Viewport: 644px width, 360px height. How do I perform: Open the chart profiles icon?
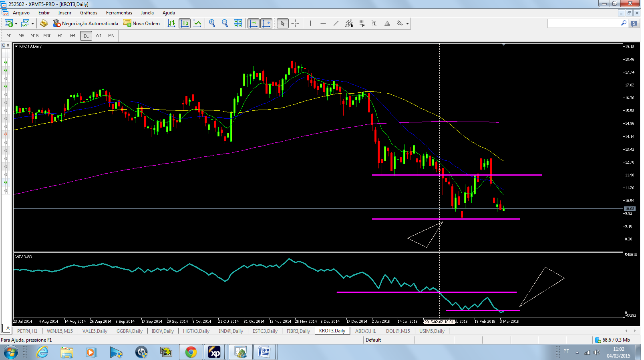pos(25,24)
